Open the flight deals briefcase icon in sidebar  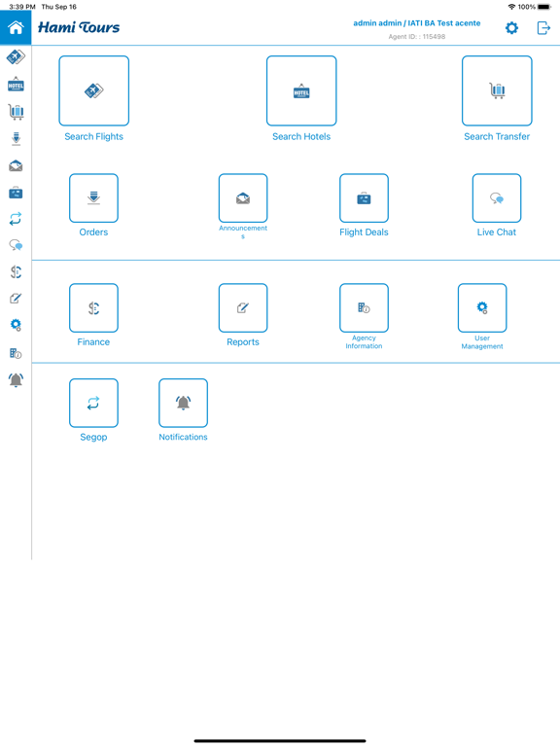16,193
